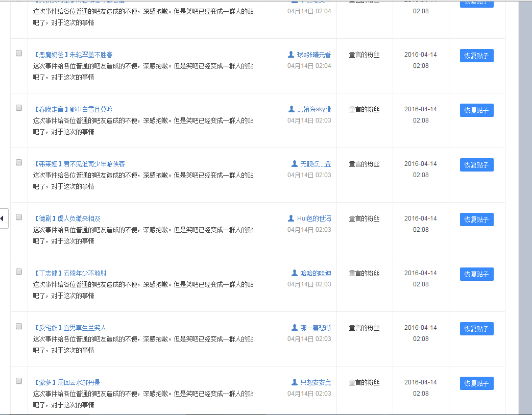Click user icon beside 无靓点...罡

pos(295,163)
